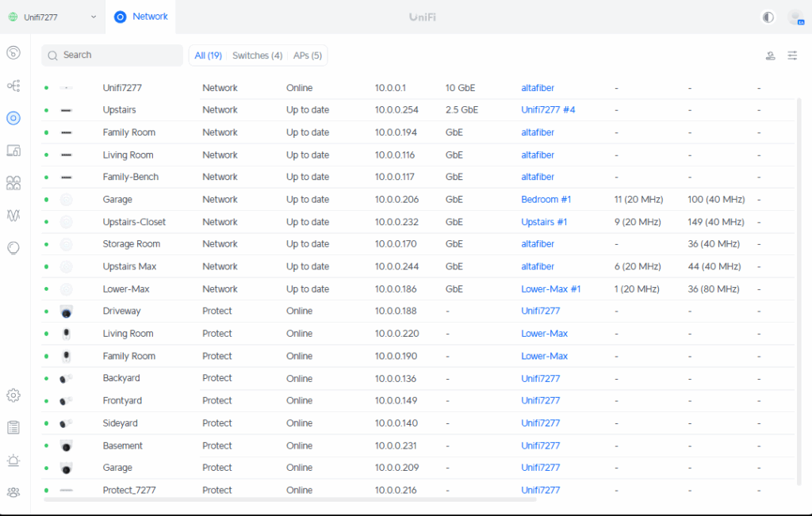Click into the device Search field
The width and height of the screenshot is (812, 516).
coord(119,55)
